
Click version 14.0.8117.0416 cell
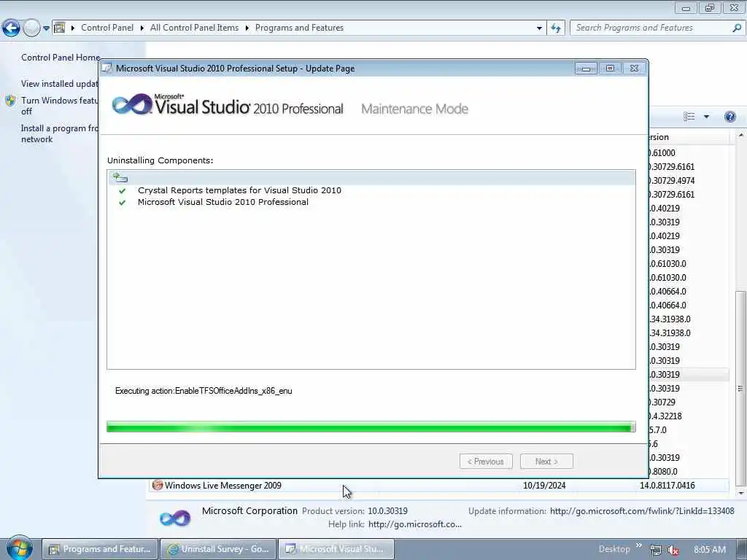tap(667, 485)
